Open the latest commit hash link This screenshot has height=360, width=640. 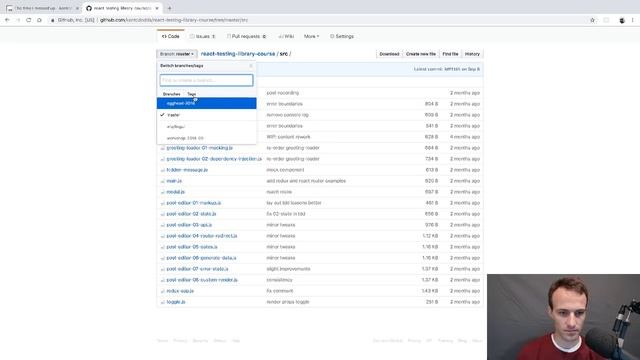[452, 69]
